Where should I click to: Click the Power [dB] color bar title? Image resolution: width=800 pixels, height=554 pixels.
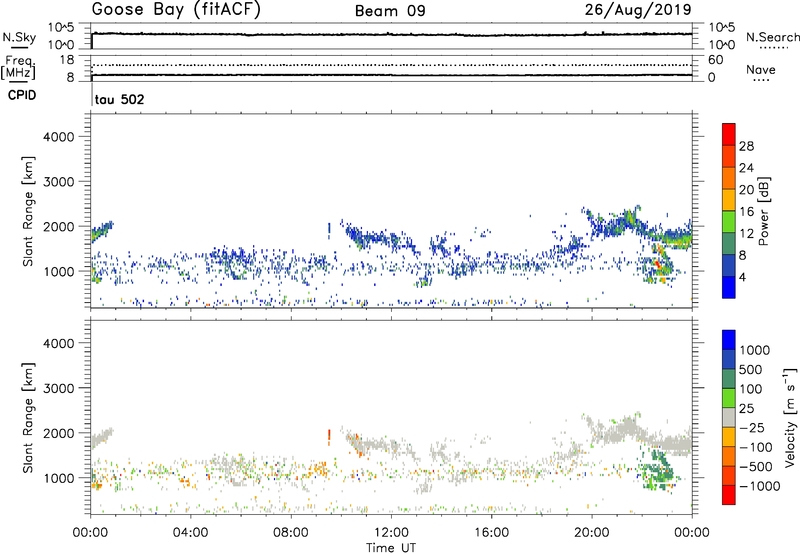763,211
